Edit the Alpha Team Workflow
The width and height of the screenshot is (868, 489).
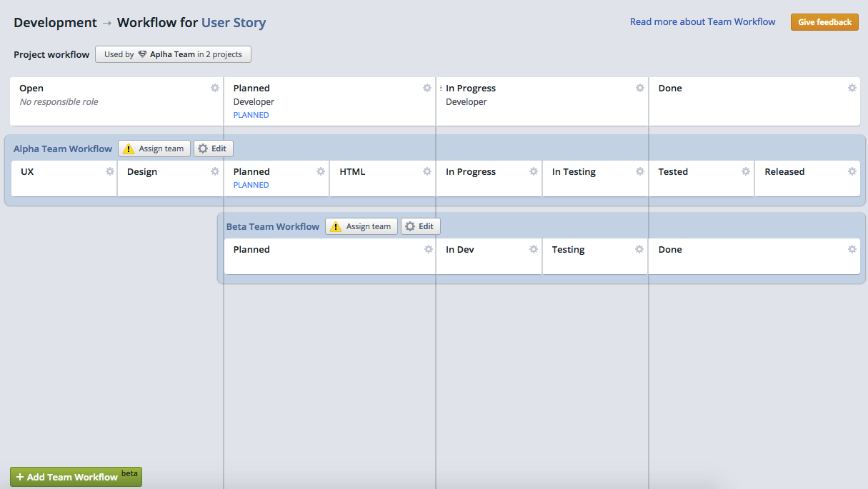[x=213, y=148]
